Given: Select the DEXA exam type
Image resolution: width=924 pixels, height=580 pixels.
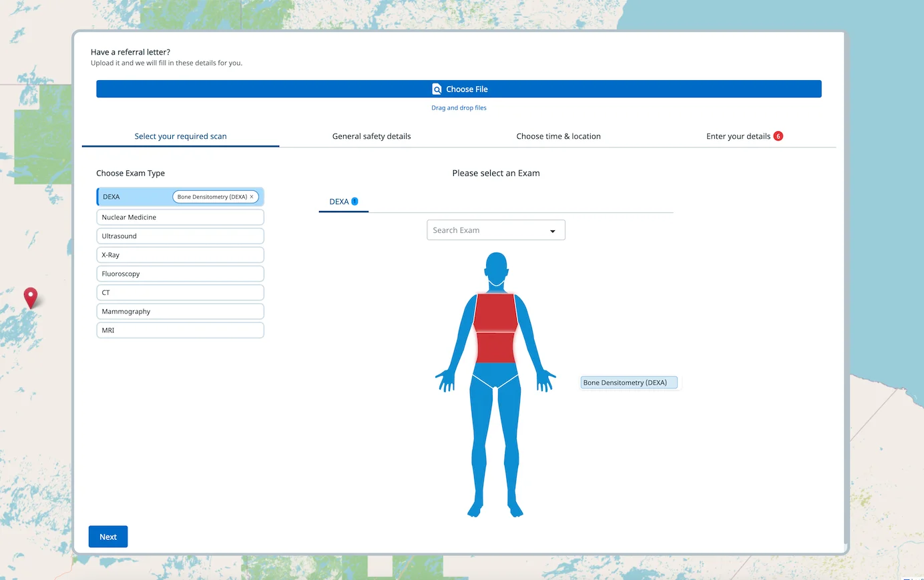Looking at the screenshot, I should click(180, 197).
